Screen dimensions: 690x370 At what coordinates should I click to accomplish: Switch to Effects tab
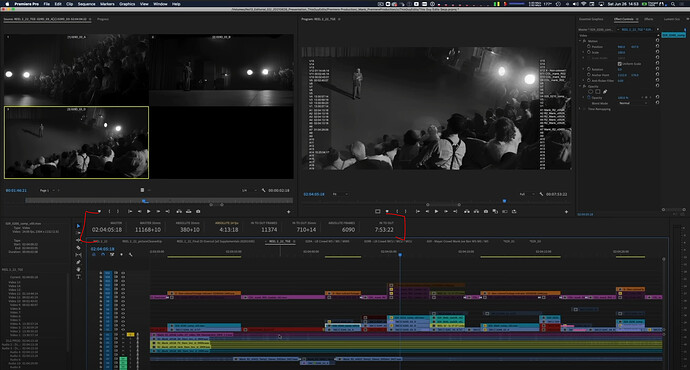click(x=649, y=19)
